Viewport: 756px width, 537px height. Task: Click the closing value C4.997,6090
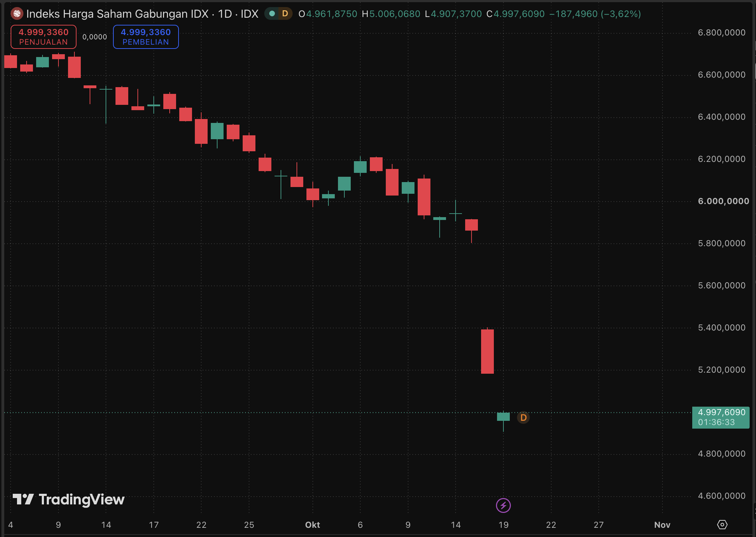(x=515, y=14)
